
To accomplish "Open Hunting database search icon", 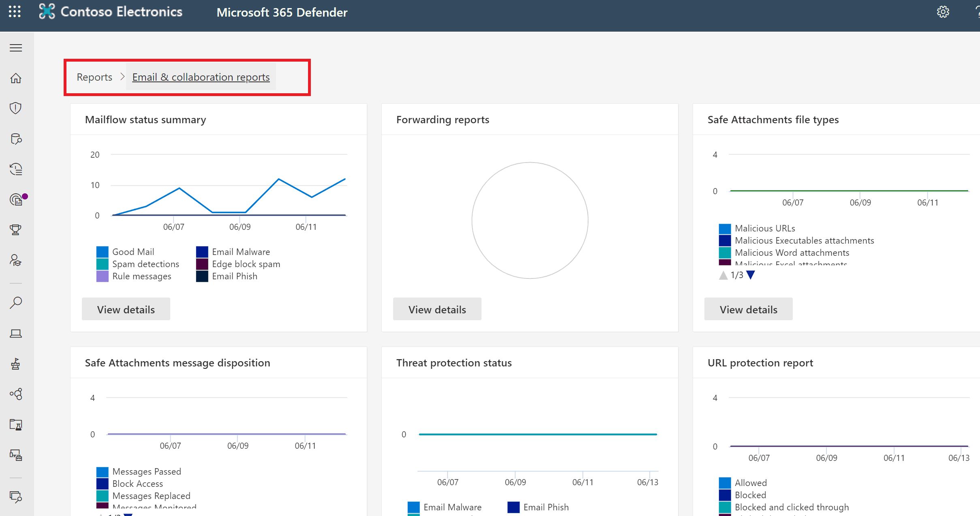I will pos(16,139).
